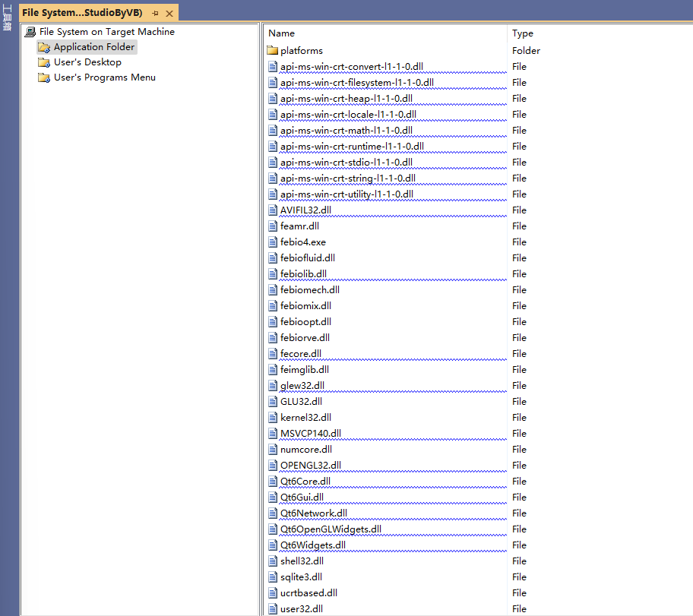Click the File type cell for febio4.exe
The image size is (693, 616).
point(519,242)
